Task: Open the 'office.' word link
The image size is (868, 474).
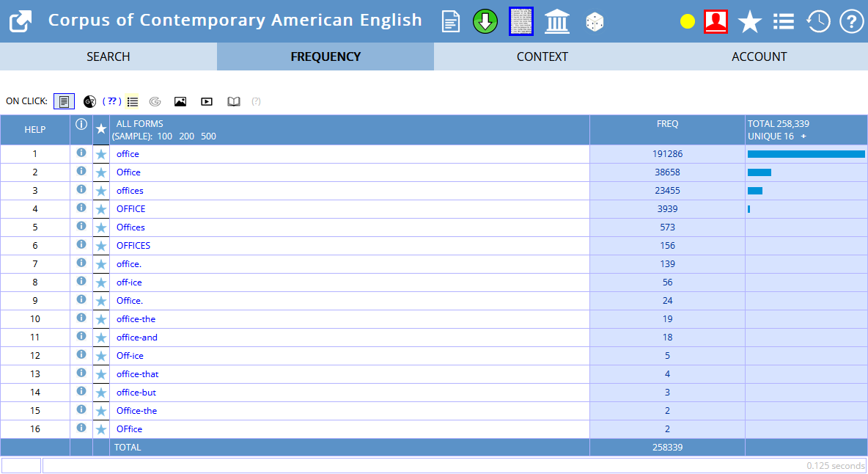Action: (129, 263)
